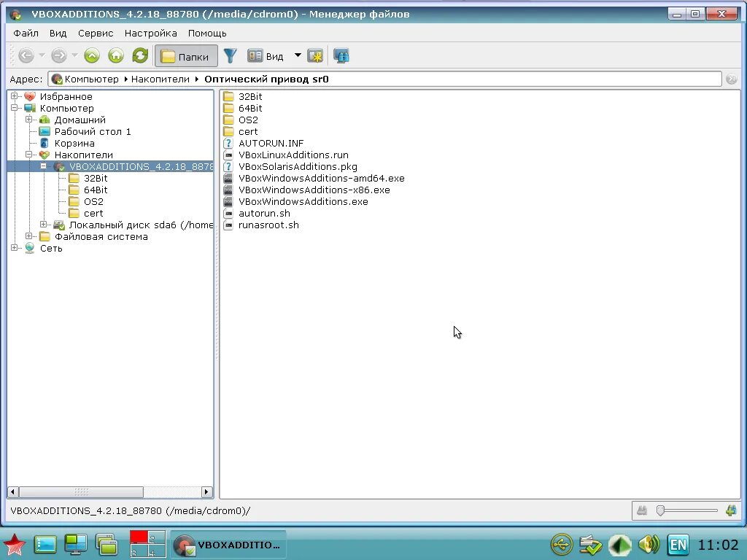Image resolution: width=747 pixels, height=560 pixels.
Task: Add a bookmark with the star icon
Action: (x=315, y=55)
